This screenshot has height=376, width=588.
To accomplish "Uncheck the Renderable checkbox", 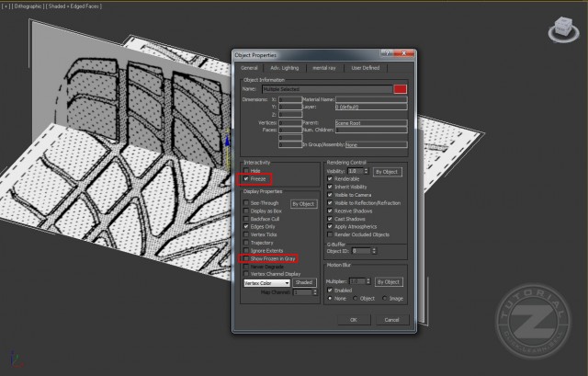I will click(x=330, y=179).
